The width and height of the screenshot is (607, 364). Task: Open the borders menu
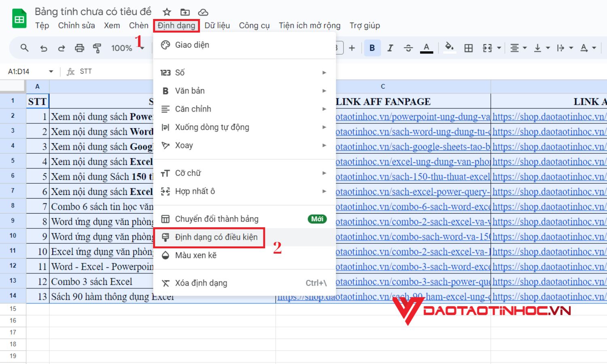[468, 48]
